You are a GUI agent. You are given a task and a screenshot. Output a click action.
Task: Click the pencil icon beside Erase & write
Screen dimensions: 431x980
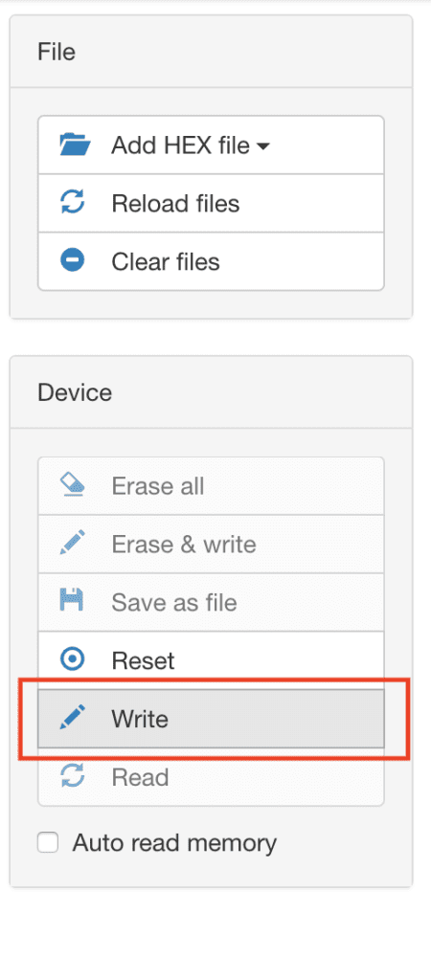click(x=73, y=543)
